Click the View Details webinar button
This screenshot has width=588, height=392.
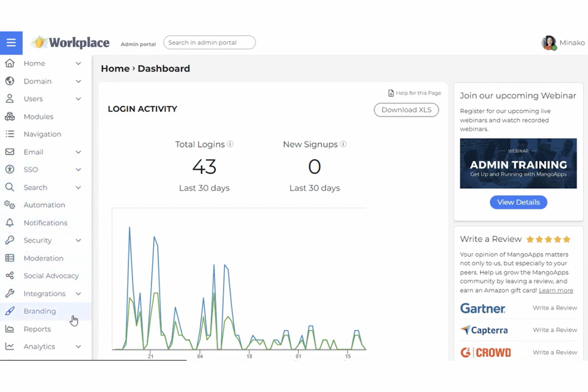(x=518, y=202)
